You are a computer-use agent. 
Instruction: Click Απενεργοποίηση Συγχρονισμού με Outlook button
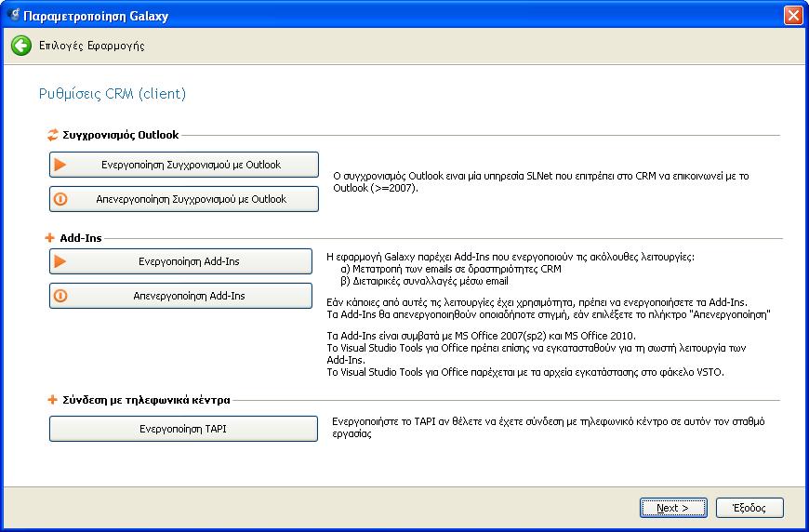[x=184, y=199]
